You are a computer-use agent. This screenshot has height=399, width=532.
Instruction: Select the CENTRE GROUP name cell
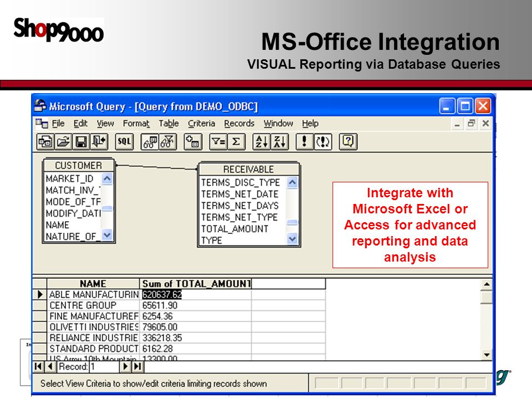[x=93, y=305]
